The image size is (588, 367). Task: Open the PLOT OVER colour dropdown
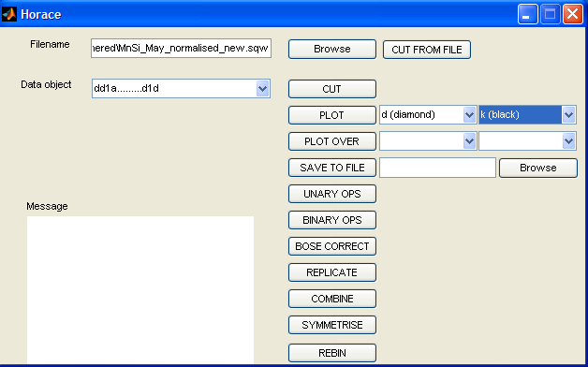(568, 141)
